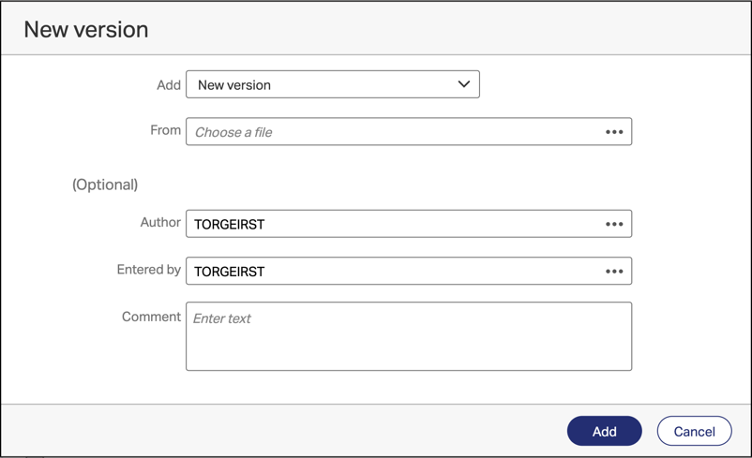Click the Comment text area
The image size is (752, 458).
(x=409, y=336)
